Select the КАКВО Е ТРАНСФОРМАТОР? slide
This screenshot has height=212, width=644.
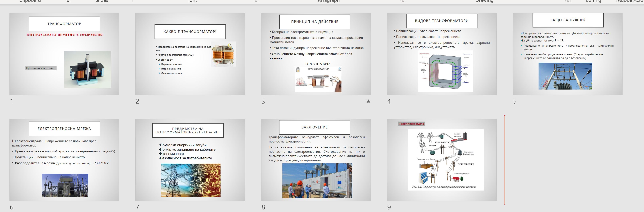pos(190,54)
